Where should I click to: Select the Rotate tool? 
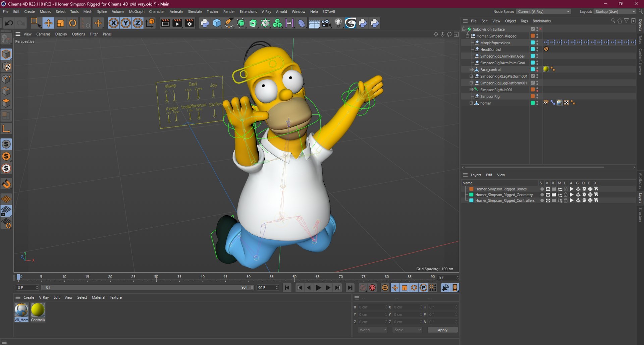click(x=72, y=23)
